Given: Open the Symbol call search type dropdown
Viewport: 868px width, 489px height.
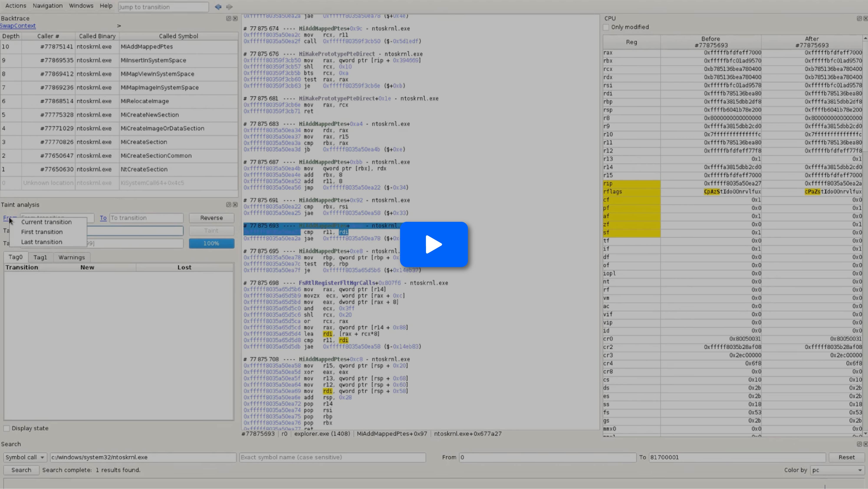Looking at the screenshot, I should [x=25, y=457].
